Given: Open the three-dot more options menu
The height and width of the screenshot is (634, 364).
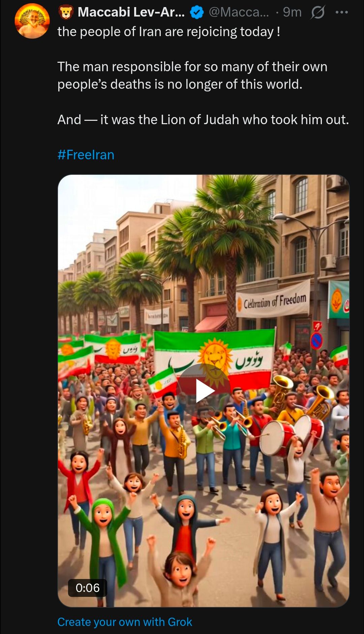Looking at the screenshot, I should [x=341, y=12].
